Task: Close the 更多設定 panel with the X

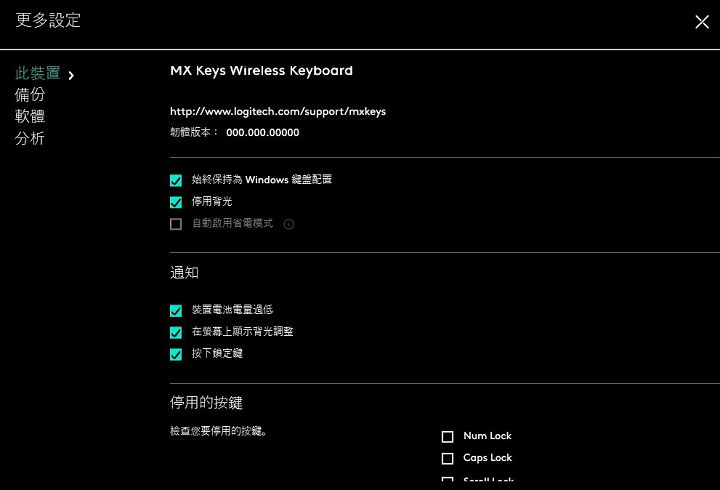Action: pos(702,22)
